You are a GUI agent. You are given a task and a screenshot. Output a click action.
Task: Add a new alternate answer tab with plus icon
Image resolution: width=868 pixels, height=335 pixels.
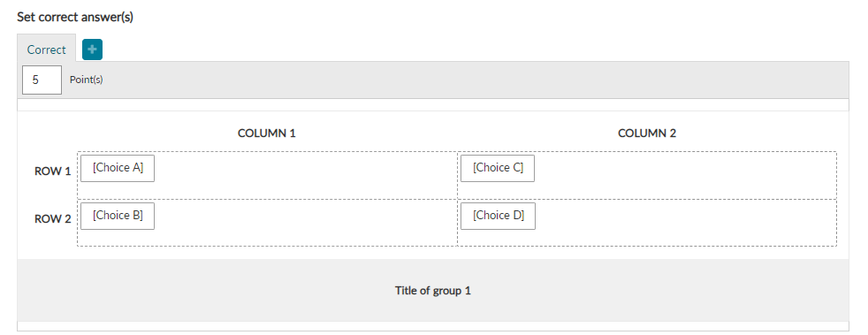click(93, 49)
